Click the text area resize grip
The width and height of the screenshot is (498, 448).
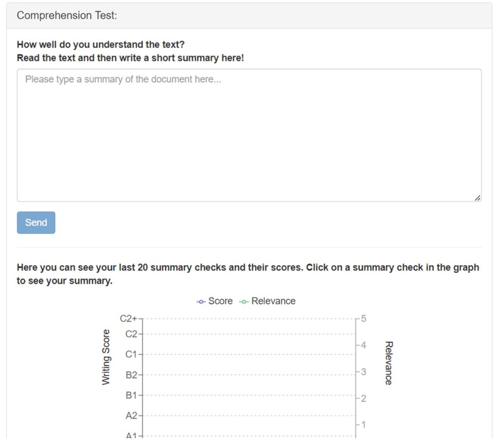coord(478,198)
